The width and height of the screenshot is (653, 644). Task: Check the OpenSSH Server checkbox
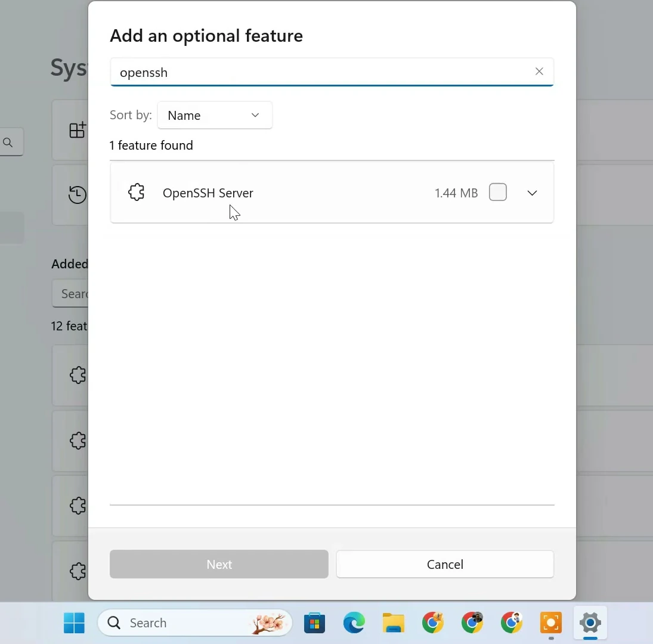tap(498, 193)
